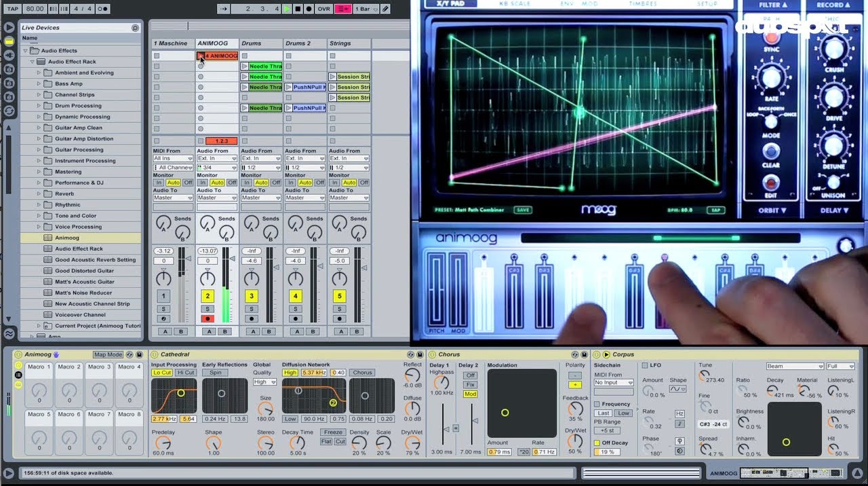Toggle the pink Back to Arrangement button
868x486 pixels.
point(343,9)
